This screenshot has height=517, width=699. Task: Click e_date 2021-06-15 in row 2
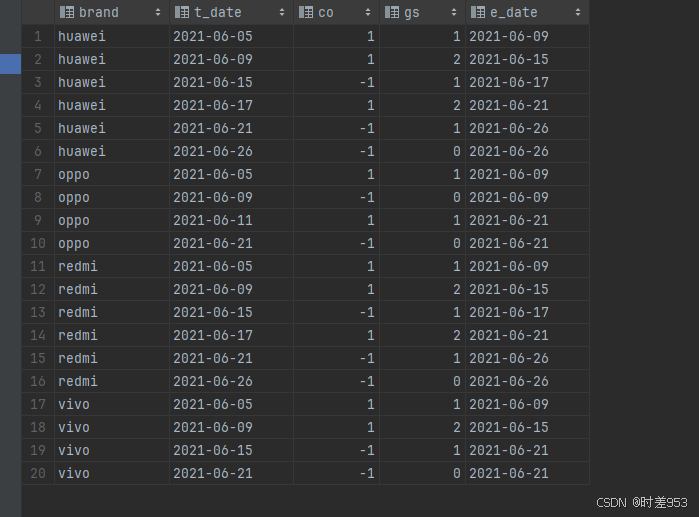coord(527,59)
